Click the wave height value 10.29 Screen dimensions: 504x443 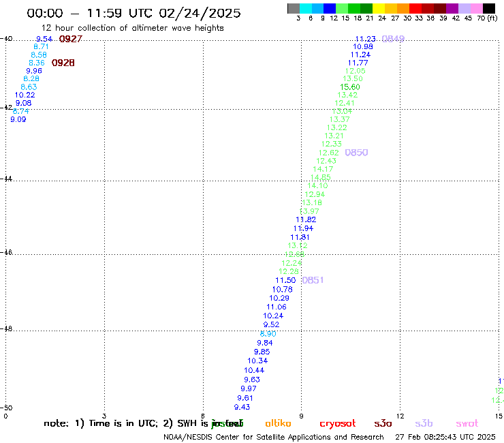279,298
